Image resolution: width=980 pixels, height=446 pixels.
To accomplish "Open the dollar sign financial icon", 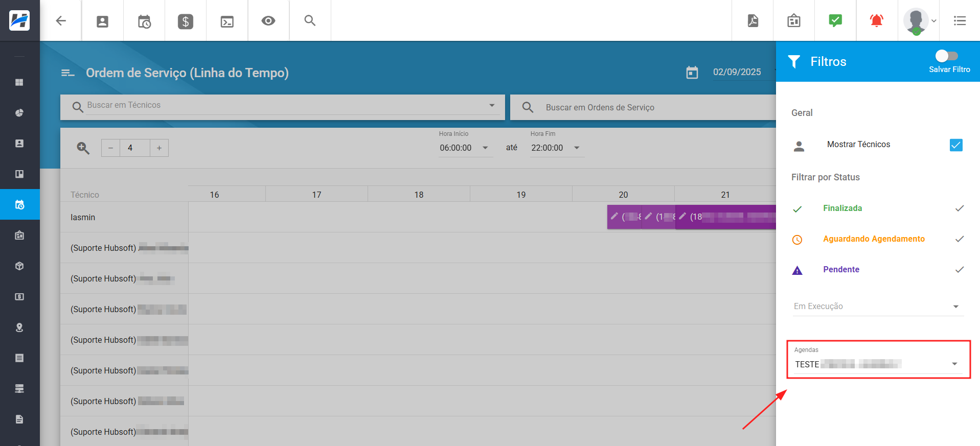I will pos(185,21).
